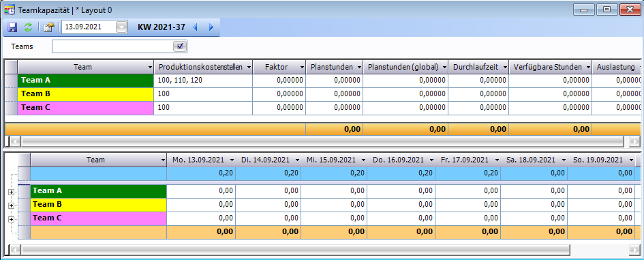Click Team A Faktor value 0,00000

coord(279,81)
